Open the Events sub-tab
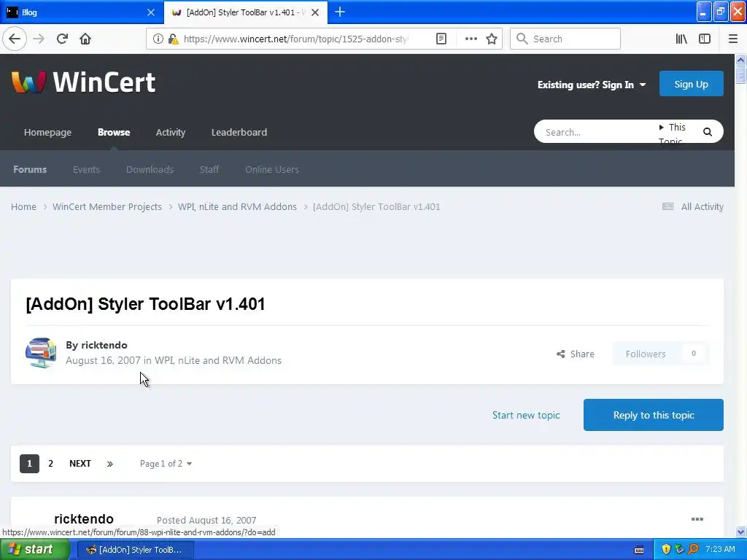 click(86, 169)
